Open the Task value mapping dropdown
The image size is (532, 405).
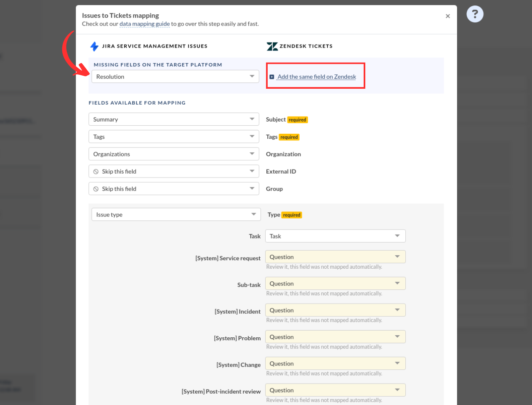[335, 236]
